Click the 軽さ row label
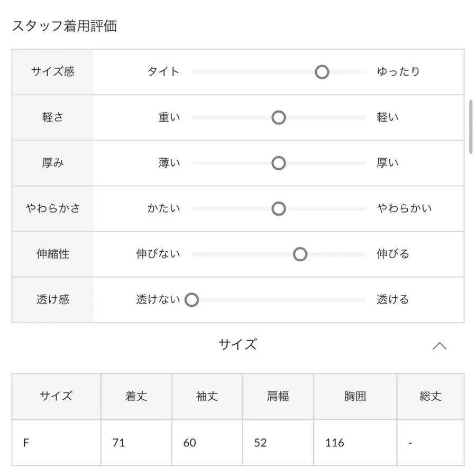This screenshot has height=476, width=476. tap(53, 117)
